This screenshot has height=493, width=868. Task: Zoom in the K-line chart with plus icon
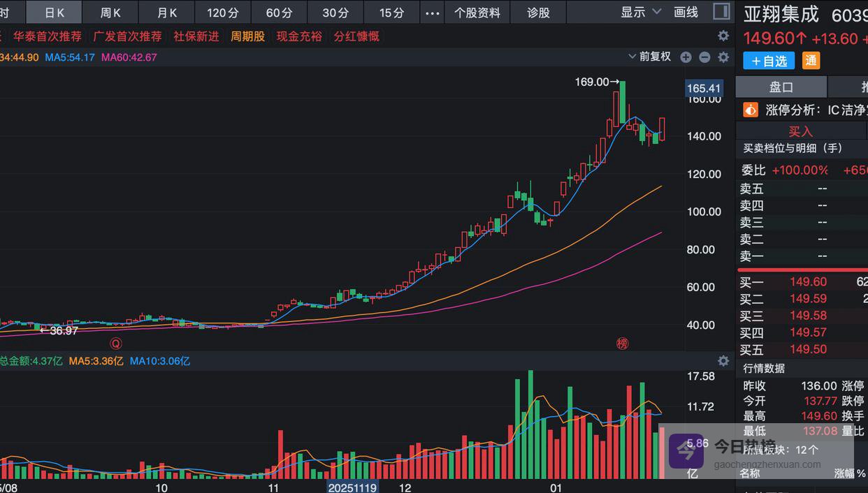(686, 57)
